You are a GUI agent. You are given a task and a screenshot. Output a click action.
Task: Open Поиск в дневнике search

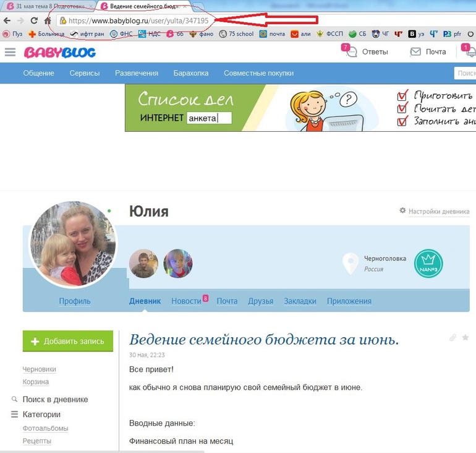coord(54,399)
